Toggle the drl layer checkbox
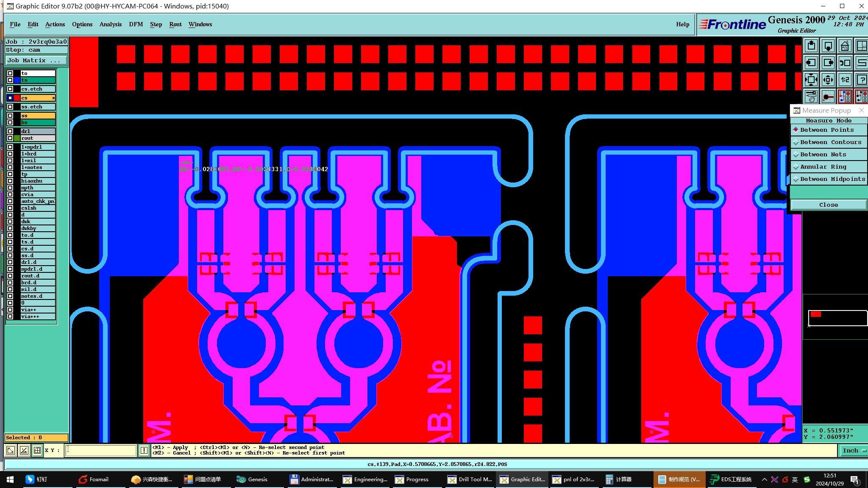The width and height of the screenshot is (868, 488). coord(10,131)
